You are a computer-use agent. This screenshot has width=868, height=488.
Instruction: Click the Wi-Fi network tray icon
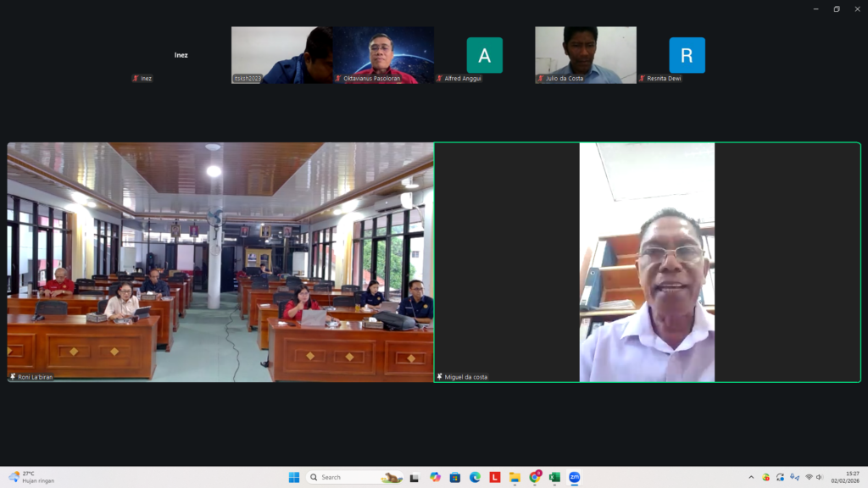coord(809,477)
